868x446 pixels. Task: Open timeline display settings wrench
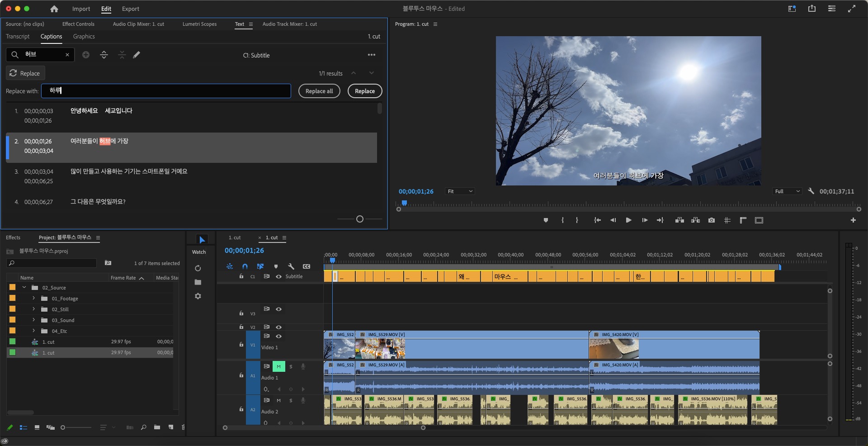pyautogui.click(x=291, y=266)
